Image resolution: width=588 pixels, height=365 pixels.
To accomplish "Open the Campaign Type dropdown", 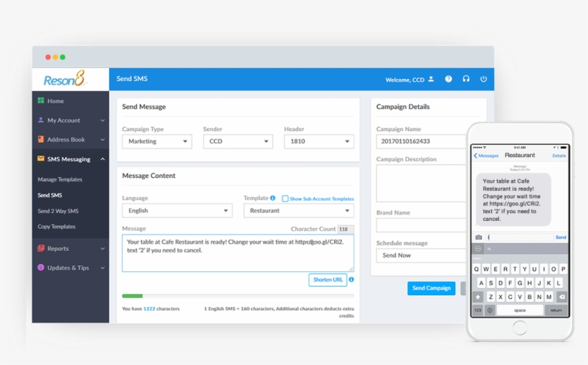I will click(157, 141).
